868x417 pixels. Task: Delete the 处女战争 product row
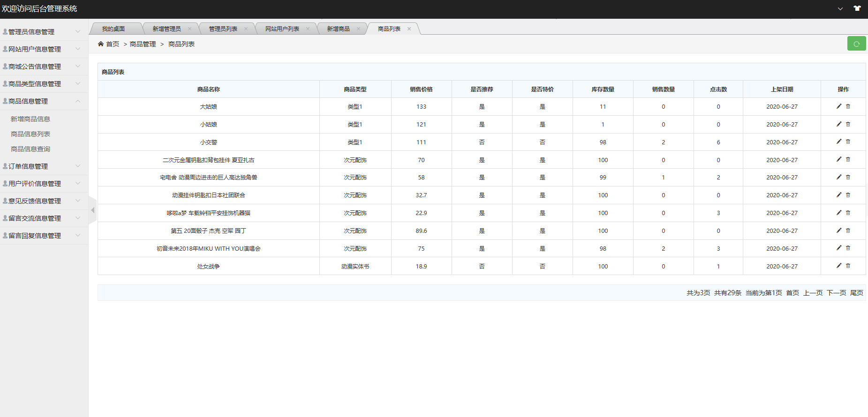point(848,266)
